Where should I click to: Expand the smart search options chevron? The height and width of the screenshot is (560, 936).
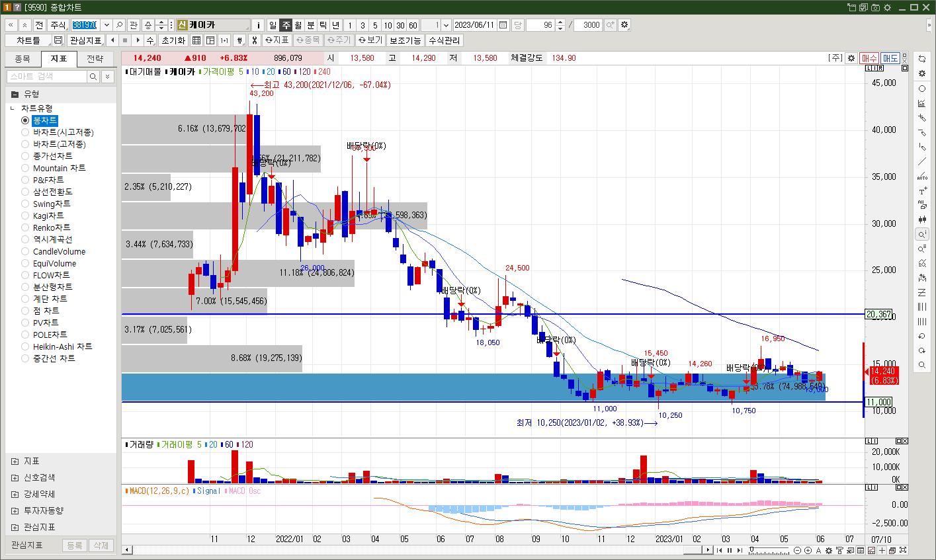tap(108, 77)
